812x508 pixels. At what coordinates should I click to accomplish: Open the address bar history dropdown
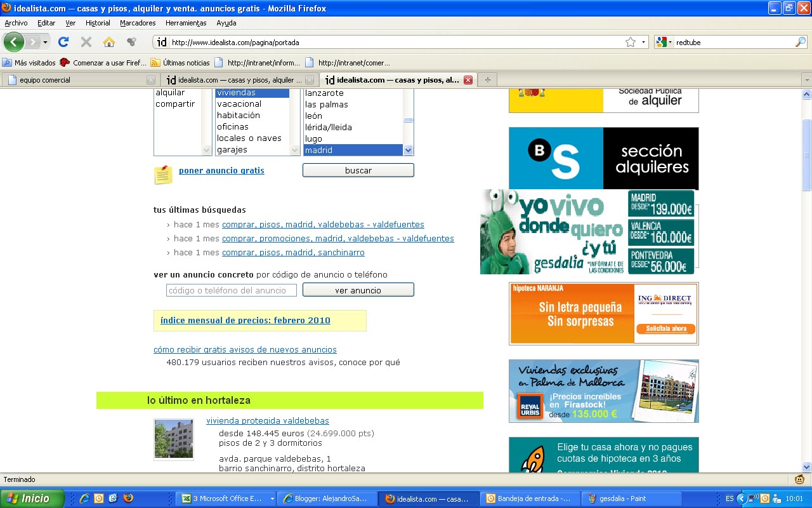[x=643, y=43]
